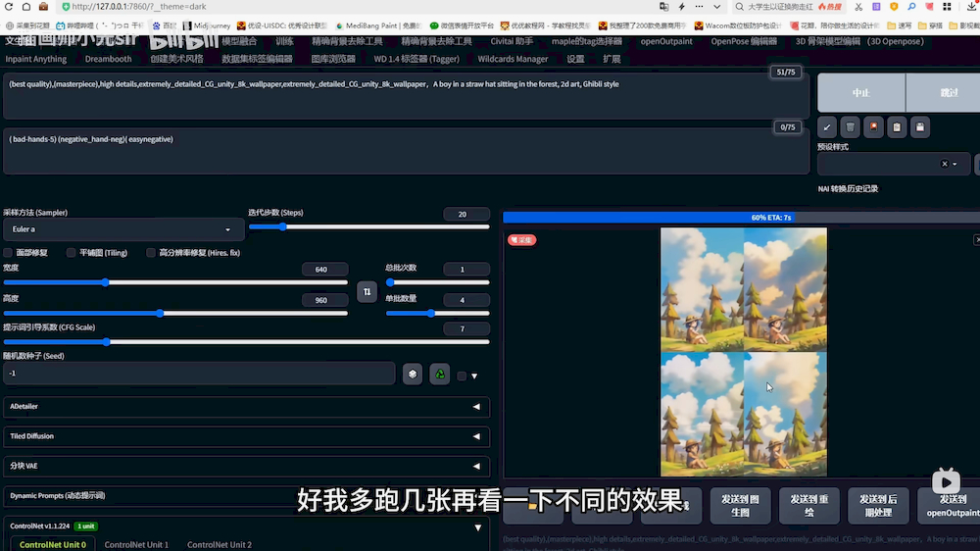Click the green recycle icon to reuse seed
This screenshot has width=980, height=551.
tap(440, 374)
